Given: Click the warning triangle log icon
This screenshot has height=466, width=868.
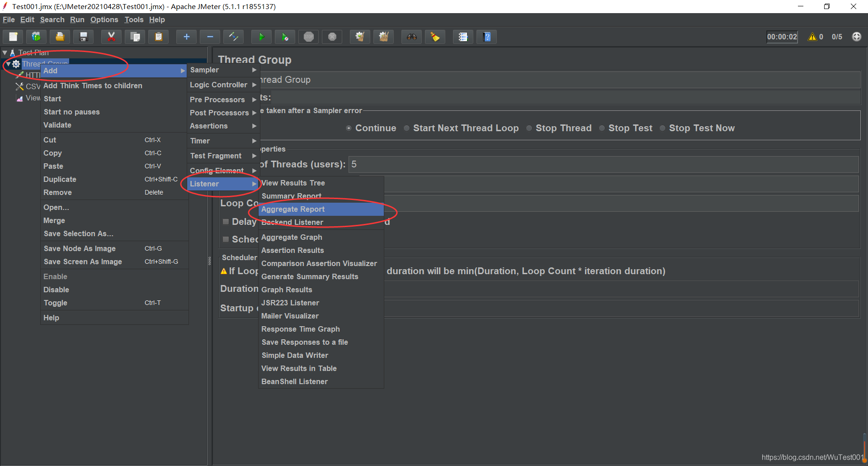Looking at the screenshot, I should click(812, 37).
